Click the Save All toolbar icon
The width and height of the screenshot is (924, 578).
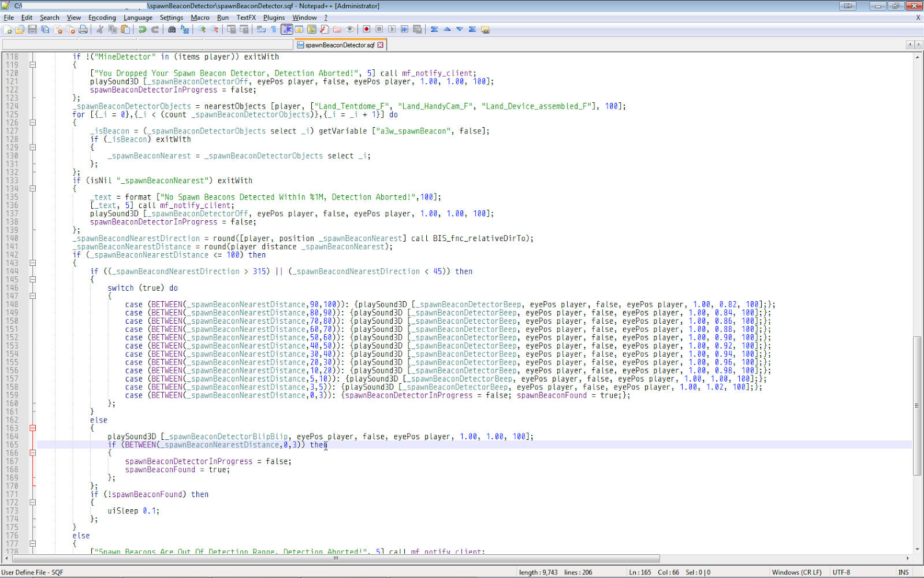click(x=45, y=29)
